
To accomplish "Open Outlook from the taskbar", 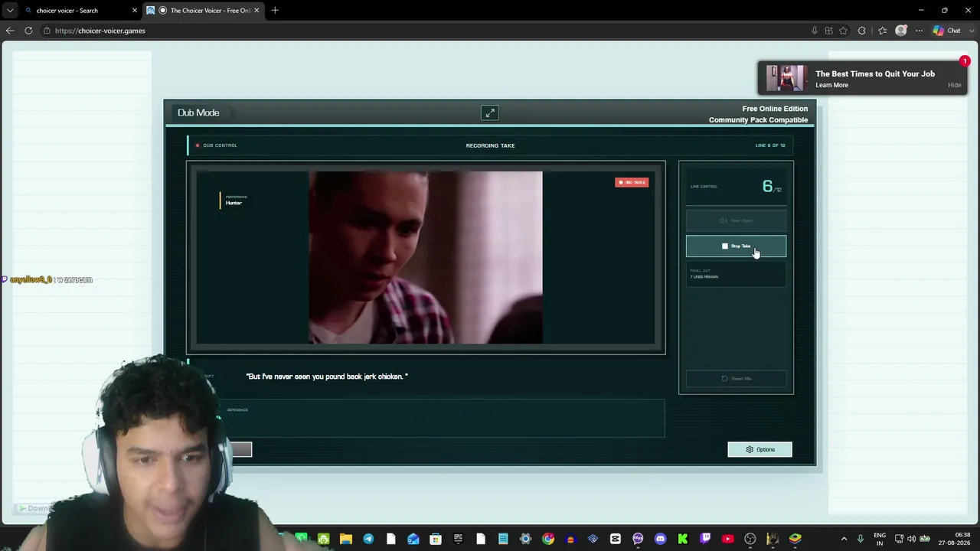I will click(x=413, y=540).
